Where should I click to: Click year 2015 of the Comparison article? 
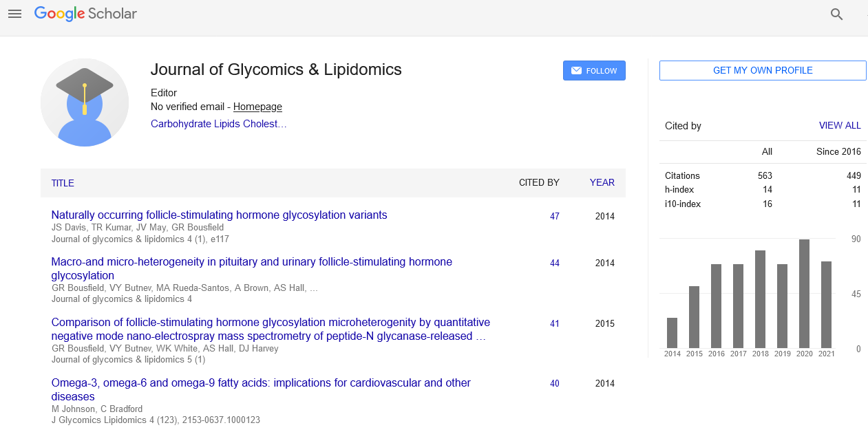[605, 323]
